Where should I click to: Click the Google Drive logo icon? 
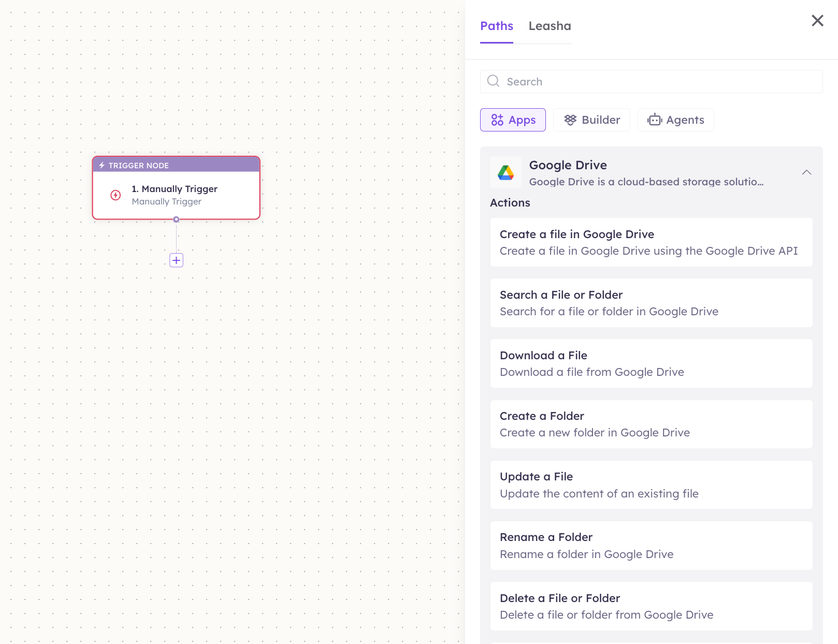pos(505,172)
